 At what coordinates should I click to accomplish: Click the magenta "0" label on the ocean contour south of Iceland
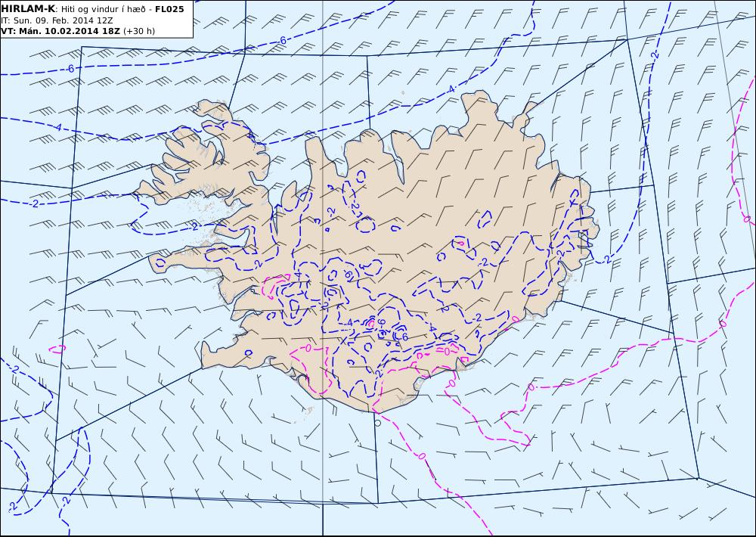pyautogui.click(x=423, y=455)
